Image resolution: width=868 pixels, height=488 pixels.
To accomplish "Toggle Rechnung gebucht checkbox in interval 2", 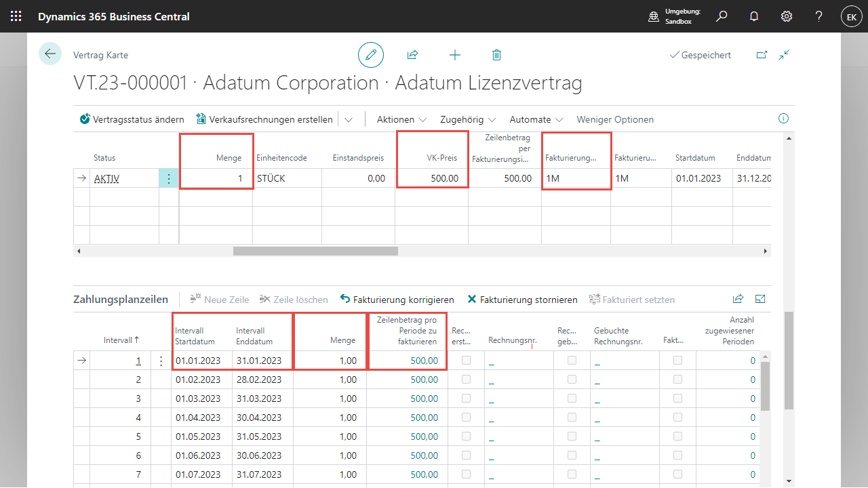I will [x=572, y=380].
